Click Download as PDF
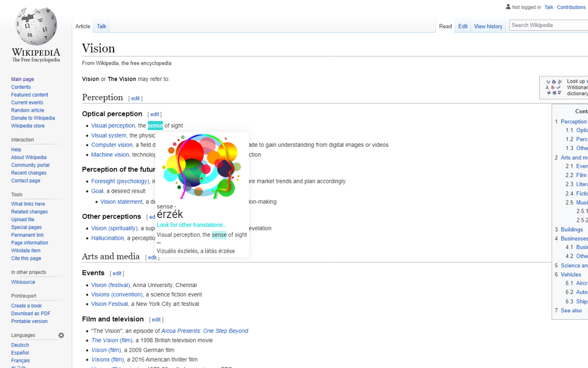Viewport: 588px width, 368px height. [x=31, y=314]
